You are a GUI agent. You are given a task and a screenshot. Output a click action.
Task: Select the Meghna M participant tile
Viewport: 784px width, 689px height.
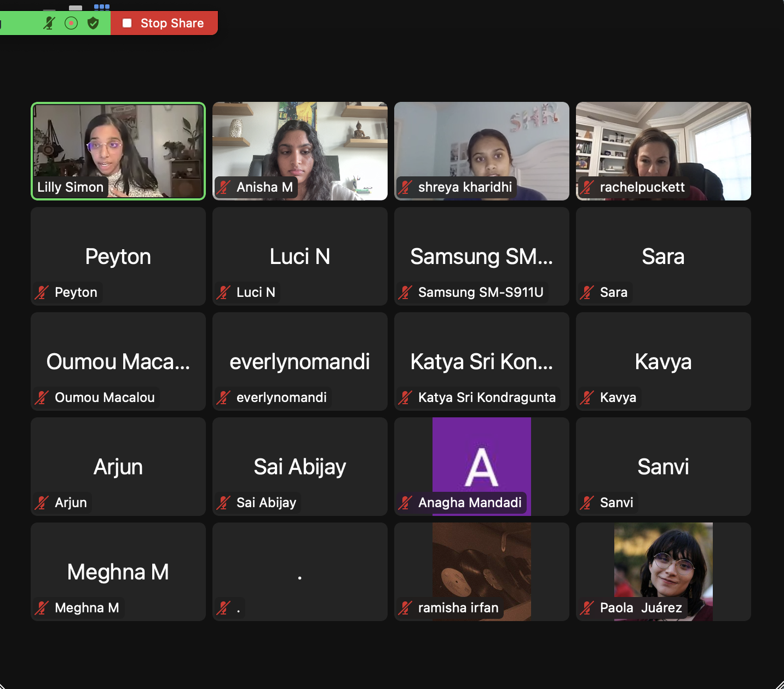(118, 572)
